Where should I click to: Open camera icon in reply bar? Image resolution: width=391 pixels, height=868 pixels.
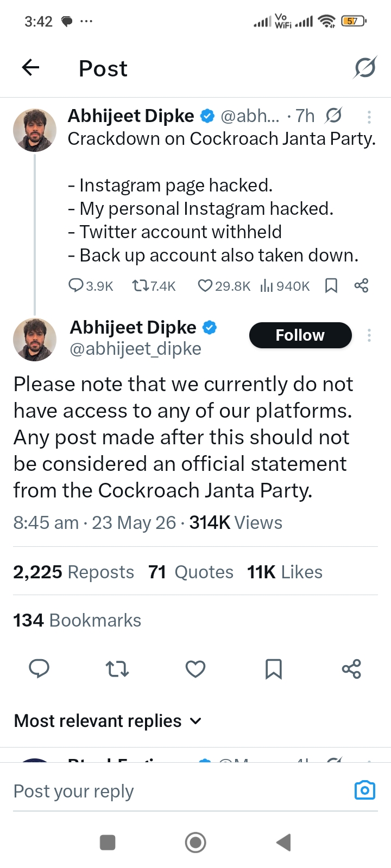point(365,790)
